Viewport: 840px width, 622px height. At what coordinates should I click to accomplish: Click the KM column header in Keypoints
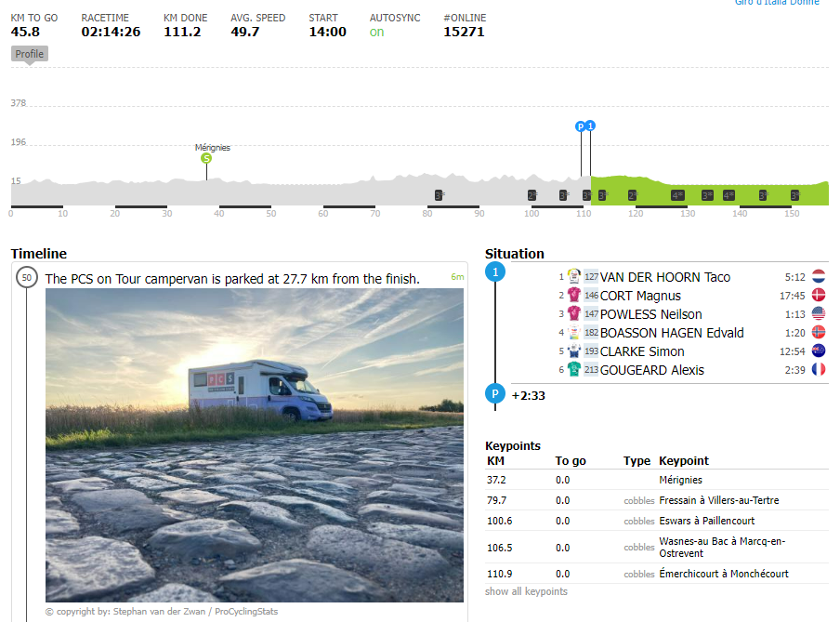(495, 461)
